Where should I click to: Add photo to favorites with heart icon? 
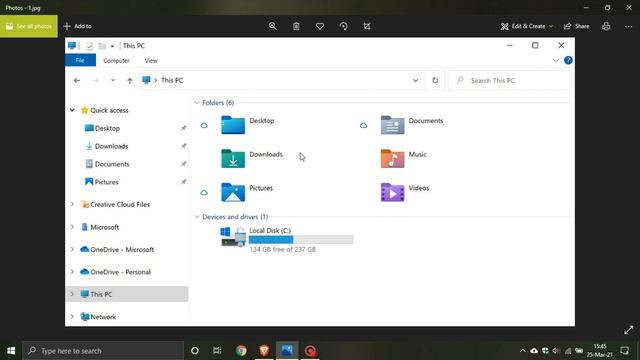pyautogui.click(x=320, y=26)
